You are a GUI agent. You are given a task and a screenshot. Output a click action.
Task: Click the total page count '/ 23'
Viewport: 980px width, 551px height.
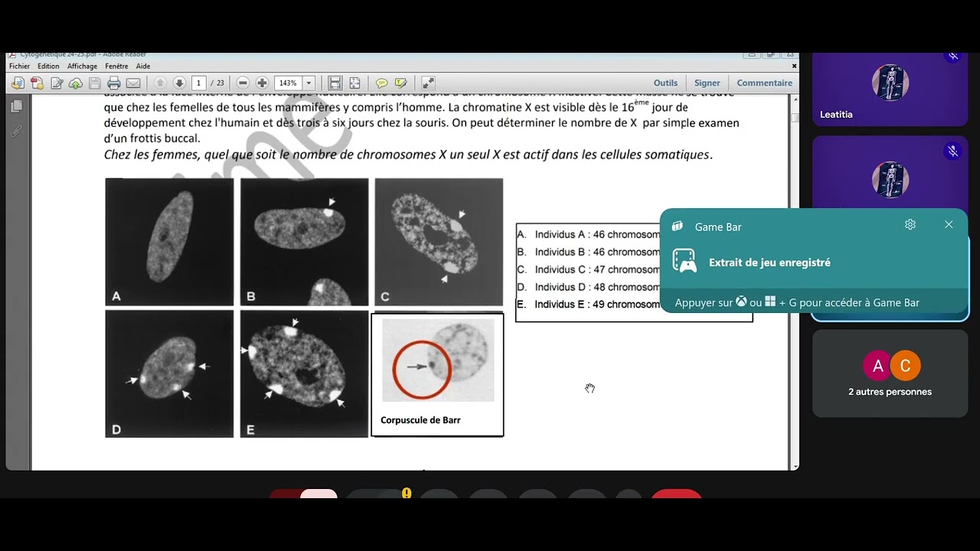pyautogui.click(x=218, y=83)
